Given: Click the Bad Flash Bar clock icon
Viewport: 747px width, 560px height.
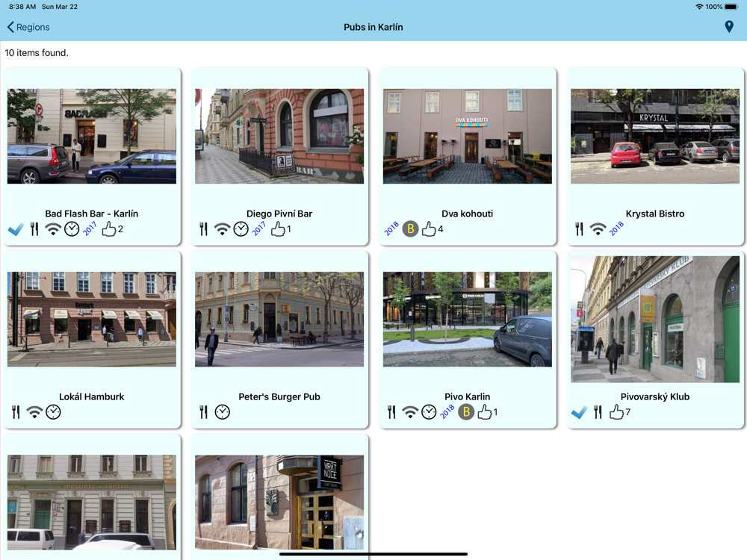Looking at the screenshot, I should point(72,229).
